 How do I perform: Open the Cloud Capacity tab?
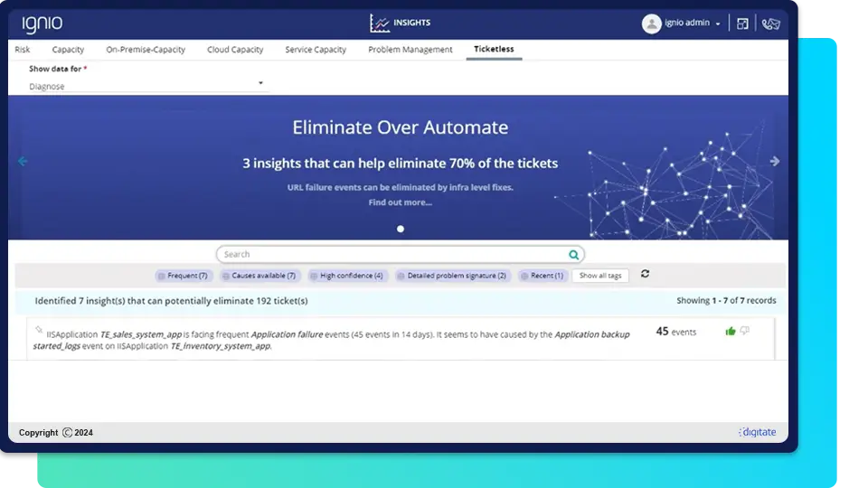pos(235,50)
